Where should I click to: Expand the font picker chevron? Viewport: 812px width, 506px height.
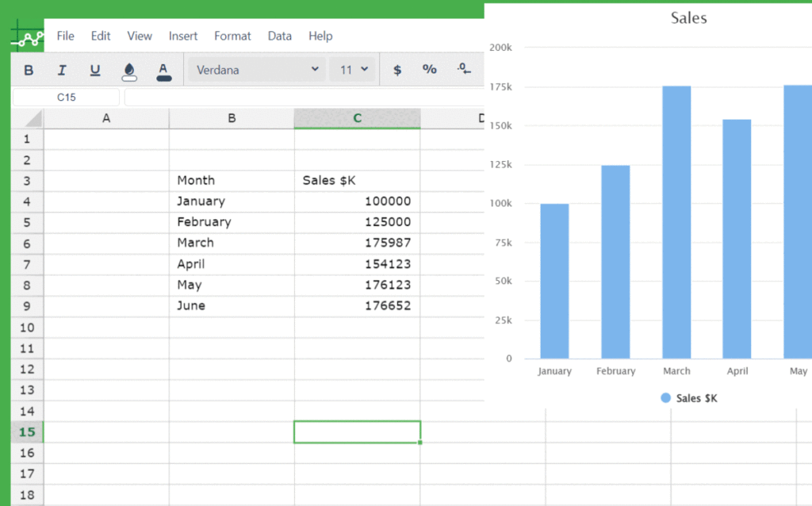[x=316, y=70]
